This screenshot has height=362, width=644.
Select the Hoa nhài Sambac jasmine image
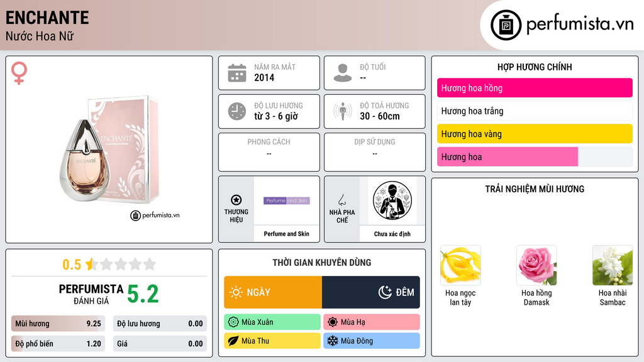point(613,265)
